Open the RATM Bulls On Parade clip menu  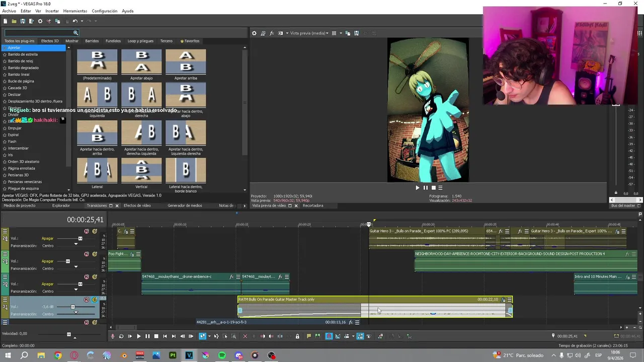point(509,300)
